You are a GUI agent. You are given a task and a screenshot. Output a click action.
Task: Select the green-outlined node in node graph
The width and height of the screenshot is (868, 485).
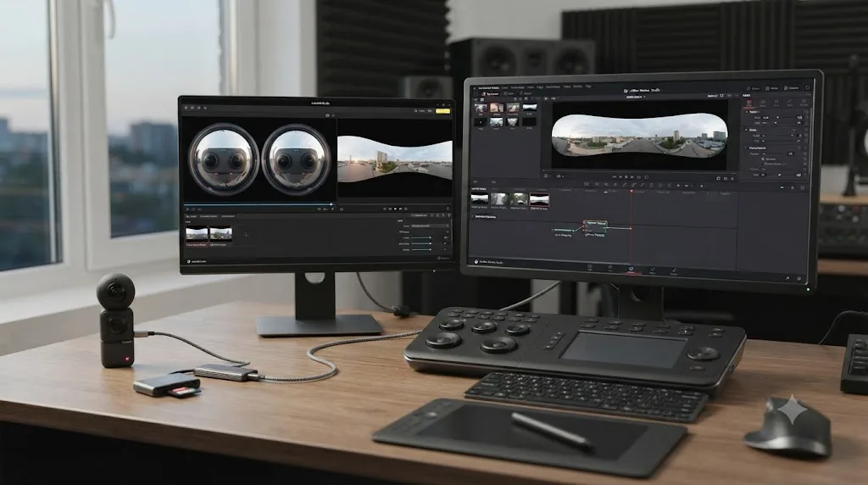(595, 226)
